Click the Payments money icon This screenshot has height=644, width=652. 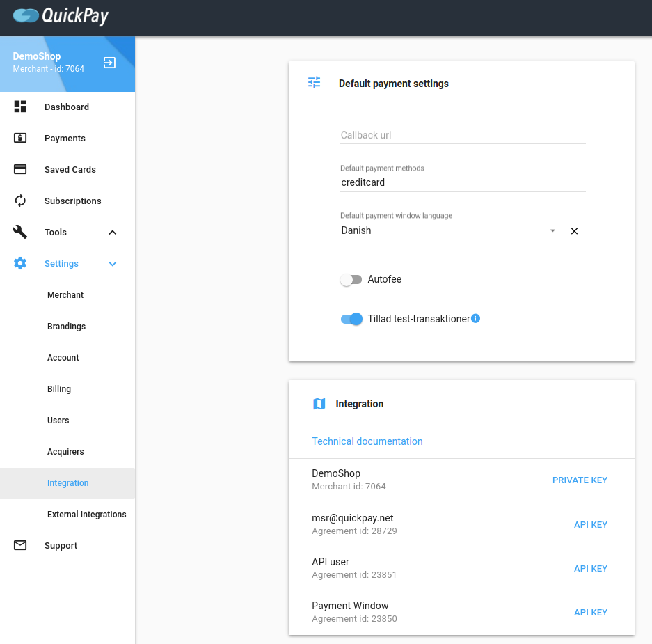tap(20, 138)
